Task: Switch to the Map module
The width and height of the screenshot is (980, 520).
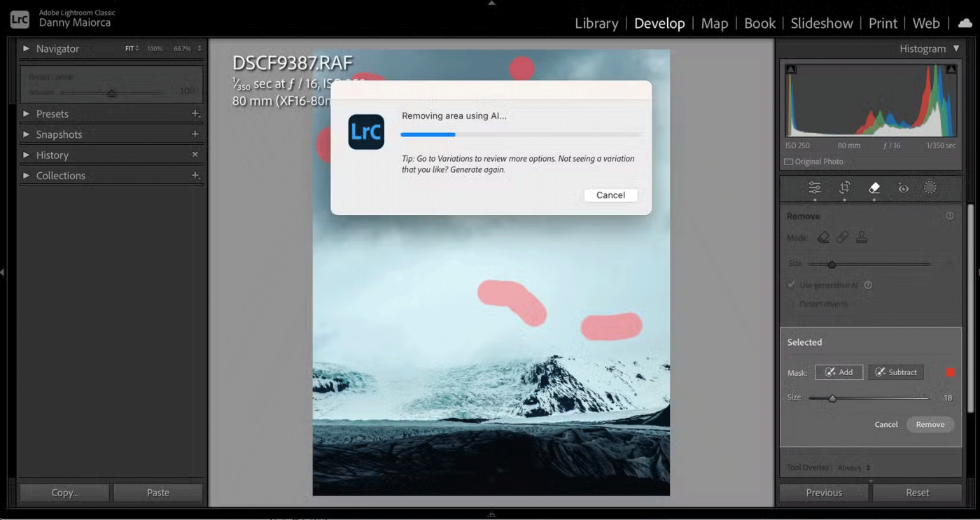Action: pyautogui.click(x=715, y=23)
